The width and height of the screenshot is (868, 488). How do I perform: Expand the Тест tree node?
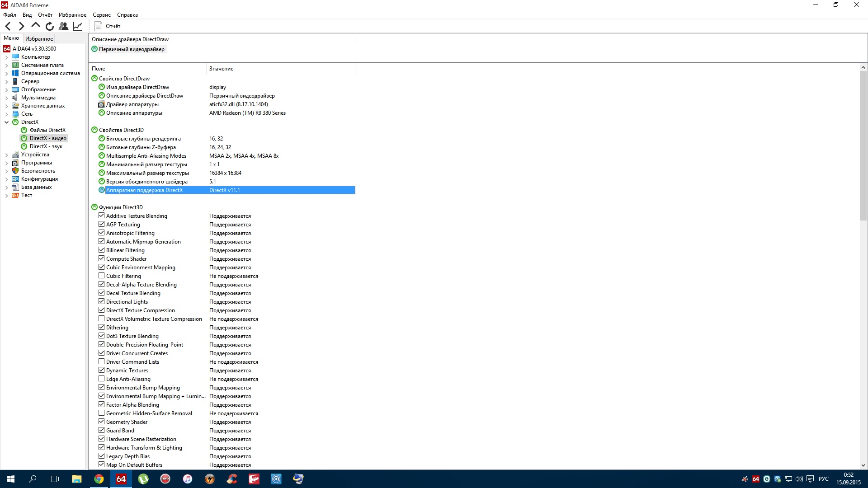tap(7, 196)
